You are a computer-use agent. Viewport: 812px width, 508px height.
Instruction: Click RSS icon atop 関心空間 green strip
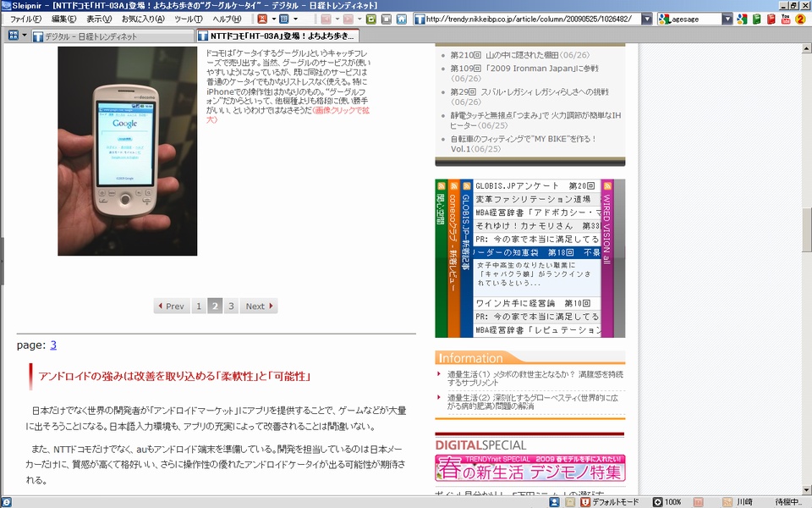click(x=442, y=186)
